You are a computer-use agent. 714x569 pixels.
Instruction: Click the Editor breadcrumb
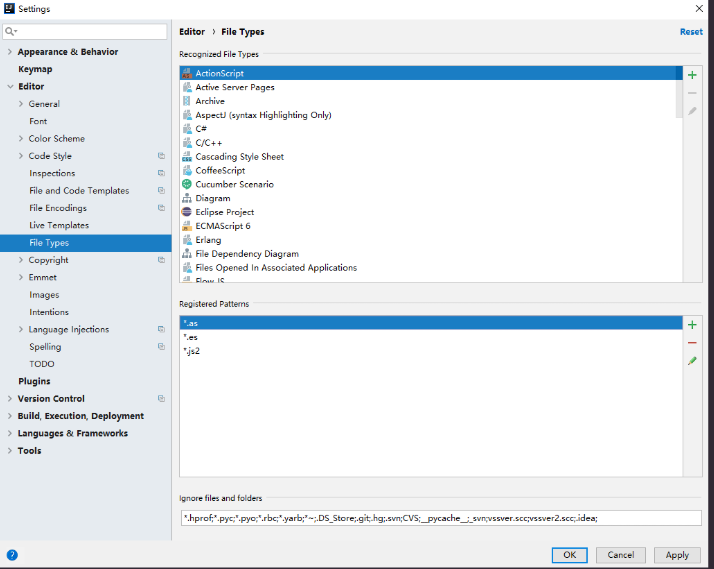[x=192, y=32]
